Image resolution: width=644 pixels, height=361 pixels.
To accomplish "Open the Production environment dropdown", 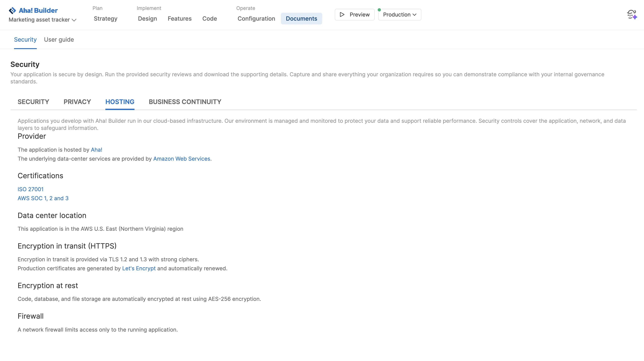I will pyautogui.click(x=399, y=14).
